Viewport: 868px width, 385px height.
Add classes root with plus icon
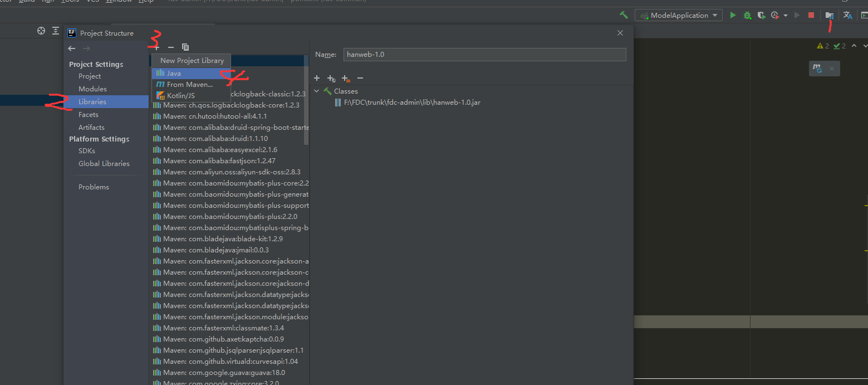[317, 78]
